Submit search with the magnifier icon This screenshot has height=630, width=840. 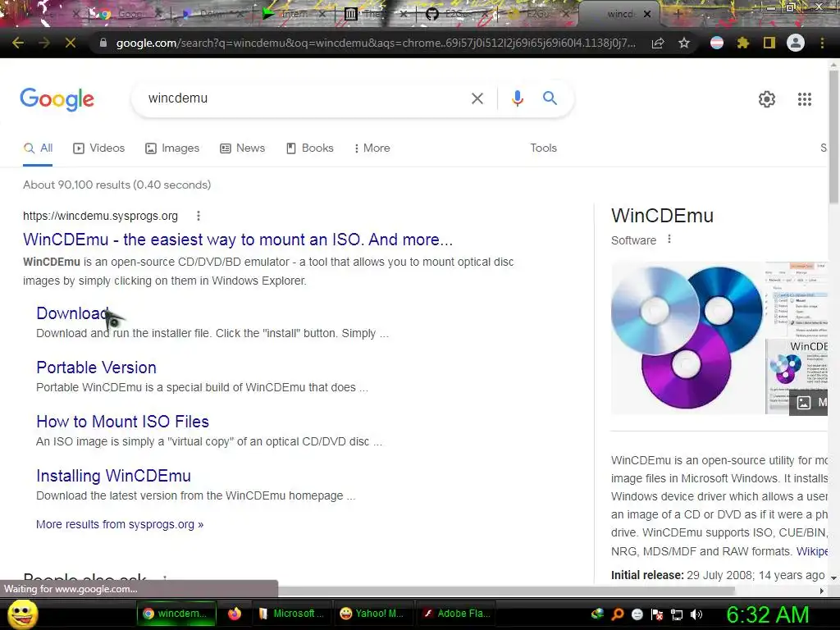pyautogui.click(x=550, y=98)
